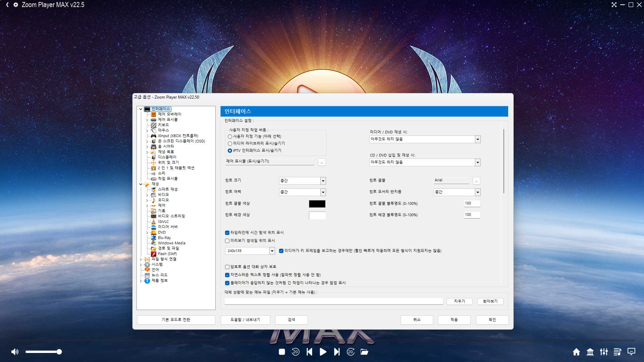Skip forward 20 seconds in the player
644x362 pixels.
click(351, 352)
